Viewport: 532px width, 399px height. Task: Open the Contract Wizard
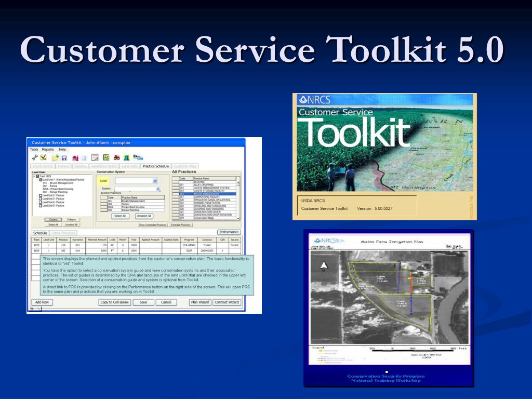pos(227,302)
